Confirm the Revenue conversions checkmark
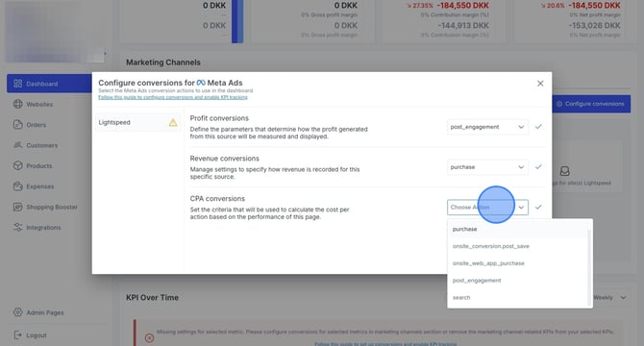The image size is (644, 346). [x=538, y=167]
